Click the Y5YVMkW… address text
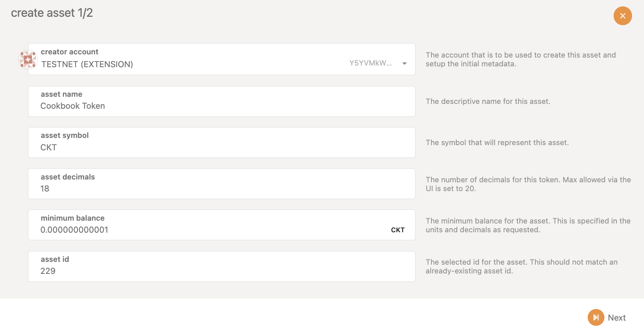This screenshot has width=644, height=335. coord(370,63)
